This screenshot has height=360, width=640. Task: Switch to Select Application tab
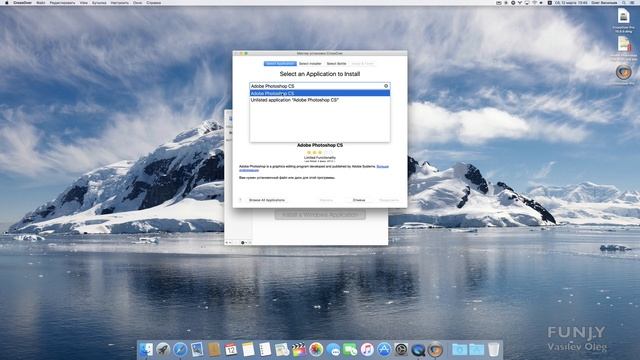(280, 64)
